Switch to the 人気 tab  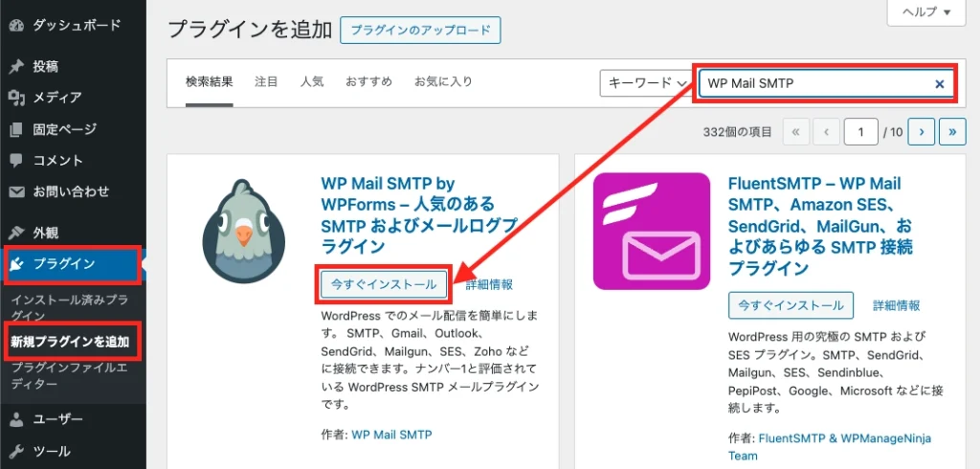(x=312, y=82)
